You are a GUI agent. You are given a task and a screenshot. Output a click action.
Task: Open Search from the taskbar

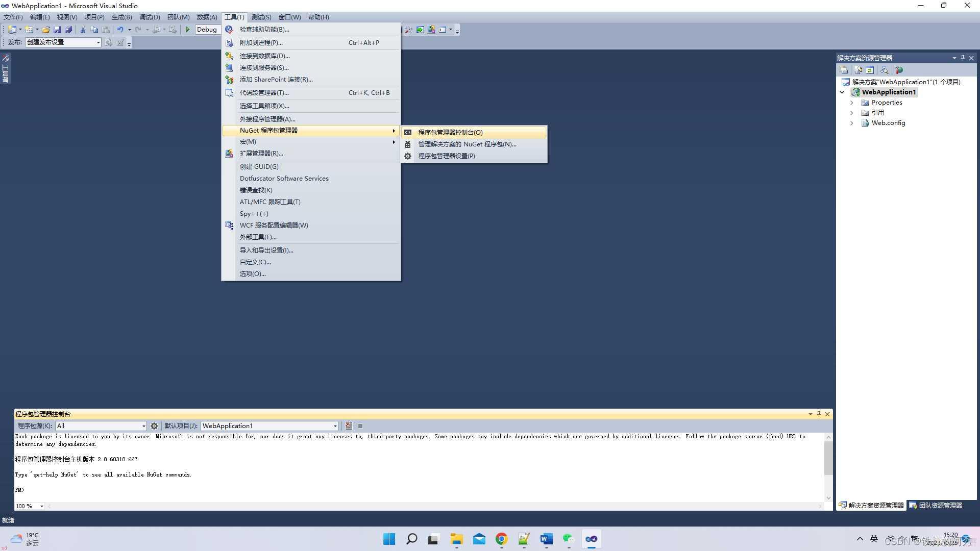click(x=411, y=539)
